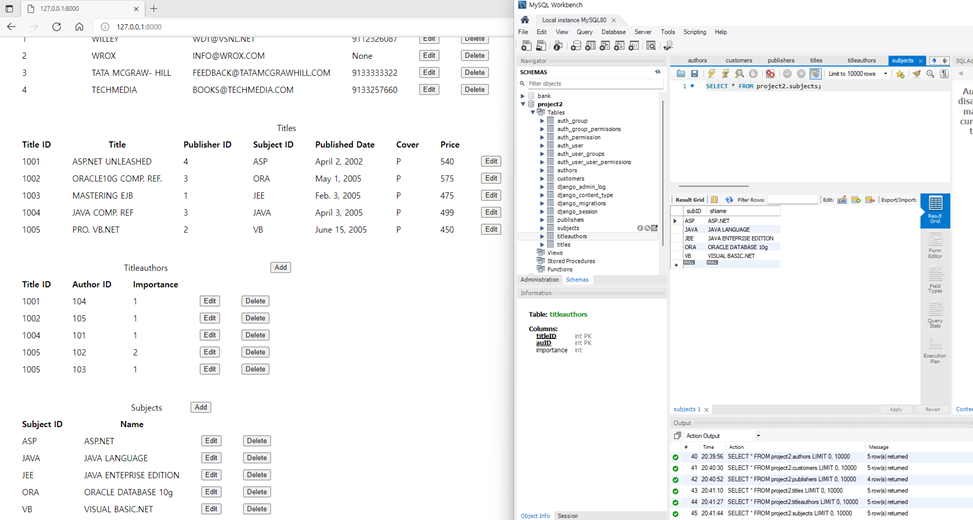The width and height of the screenshot is (973, 520).
Task: Click Search table data icon in toolbar
Action: tap(650, 45)
